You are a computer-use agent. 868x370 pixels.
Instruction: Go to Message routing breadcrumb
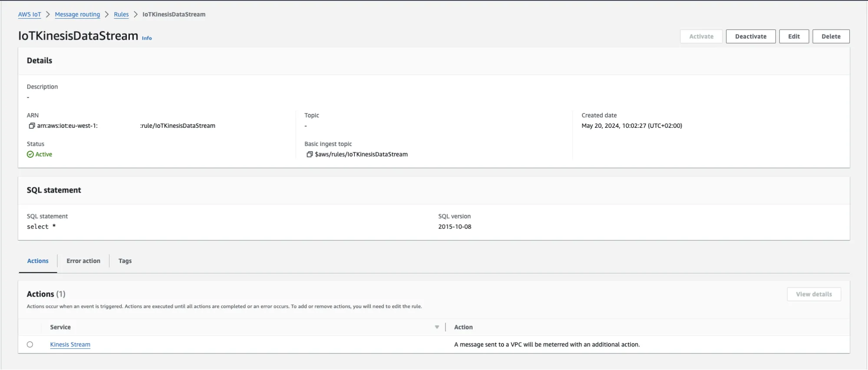77,14
